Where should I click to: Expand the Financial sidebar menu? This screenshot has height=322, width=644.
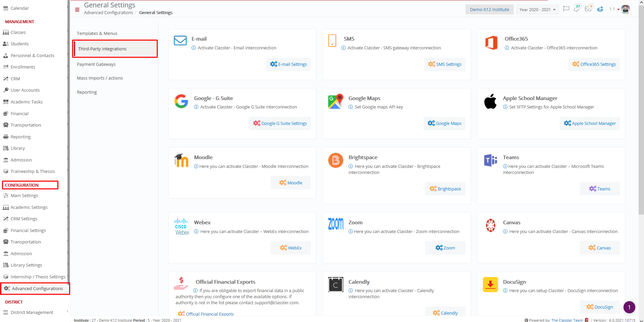tap(35, 113)
